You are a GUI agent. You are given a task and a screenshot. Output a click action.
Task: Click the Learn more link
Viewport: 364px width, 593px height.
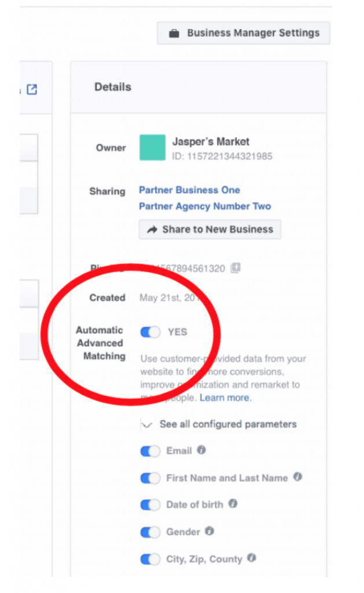point(225,398)
